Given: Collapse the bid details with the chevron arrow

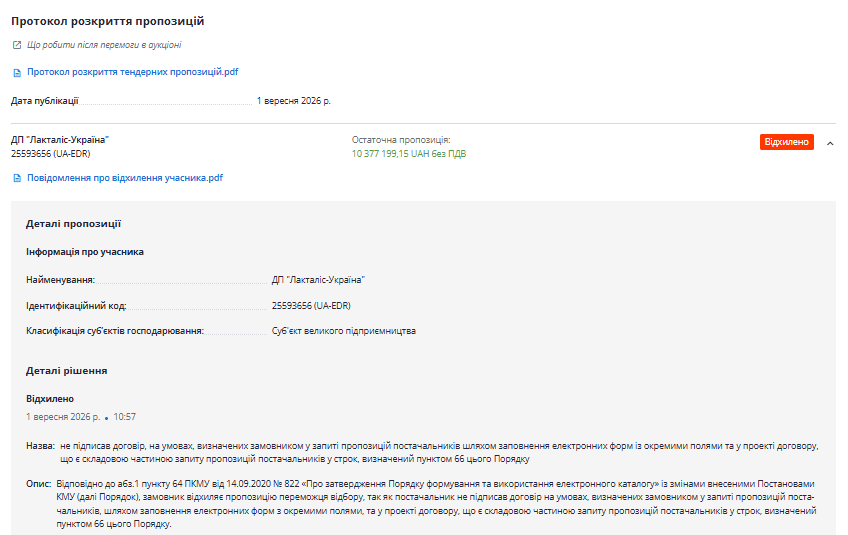Looking at the screenshot, I should click(x=830, y=143).
